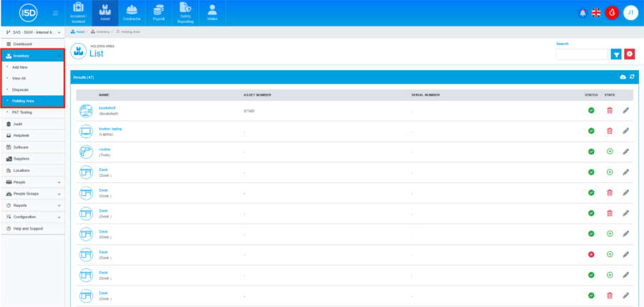Click the red trash icon for broken laptop

pyautogui.click(x=610, y=131)
